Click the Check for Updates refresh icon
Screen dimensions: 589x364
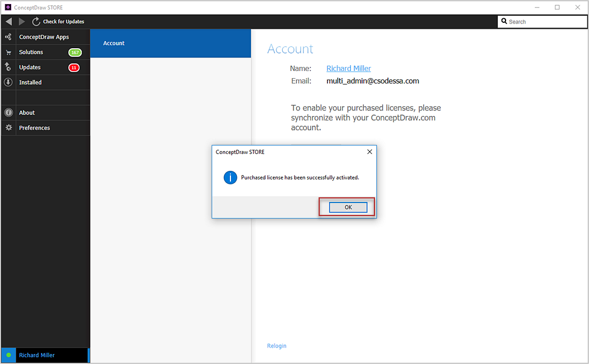coord(36,22)
